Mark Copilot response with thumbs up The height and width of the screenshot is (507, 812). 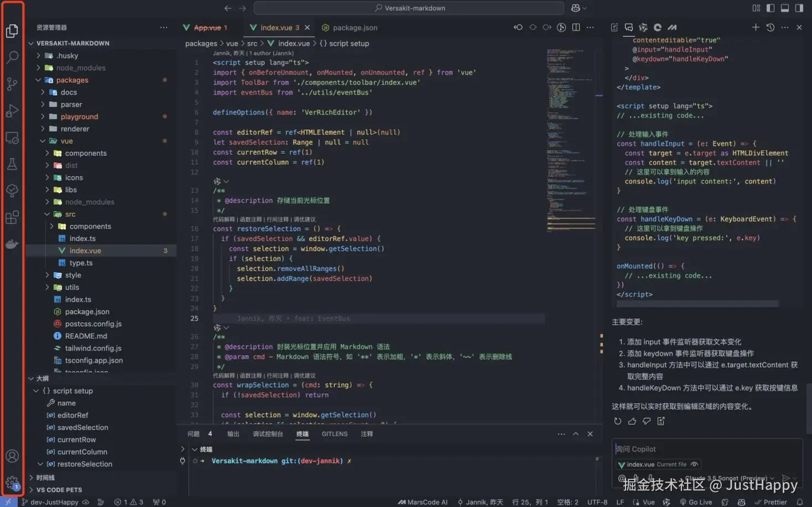click(x=632, y=421)
